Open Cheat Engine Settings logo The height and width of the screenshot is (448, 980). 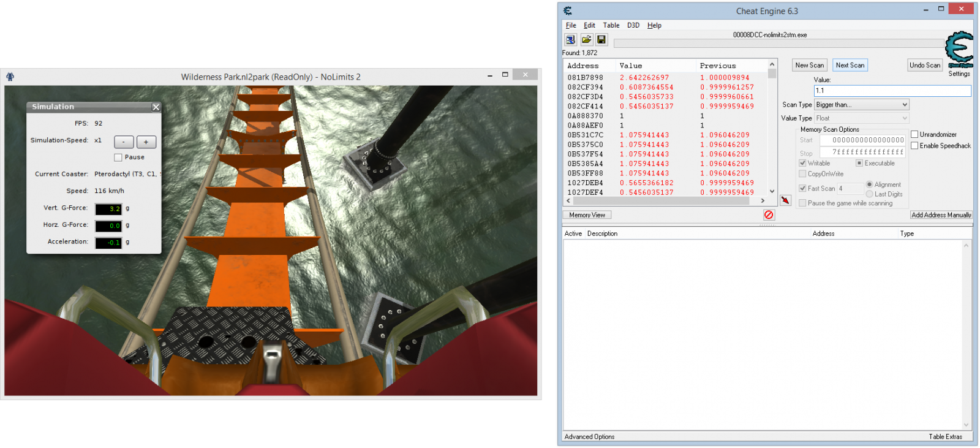click(x=959, y=50)
